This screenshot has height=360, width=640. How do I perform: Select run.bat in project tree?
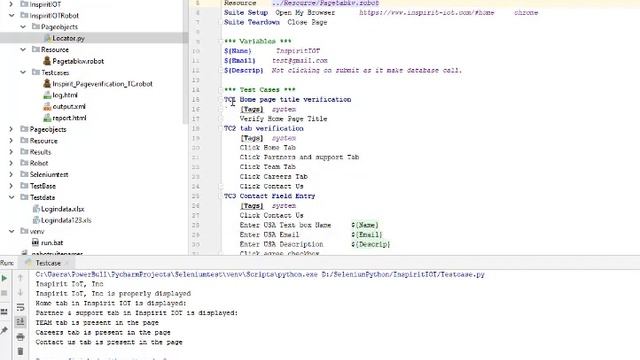point(52,242)
